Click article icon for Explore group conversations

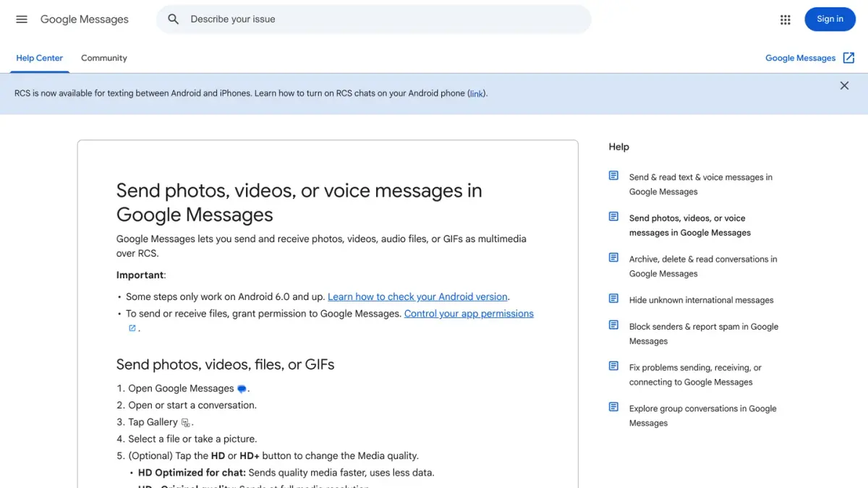[613, 407]
